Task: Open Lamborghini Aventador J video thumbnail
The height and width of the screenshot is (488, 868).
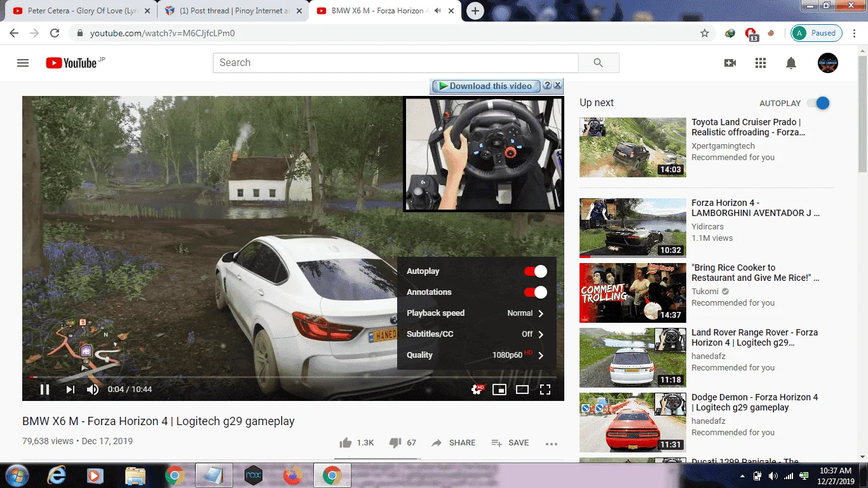Action: coord(633,228)
